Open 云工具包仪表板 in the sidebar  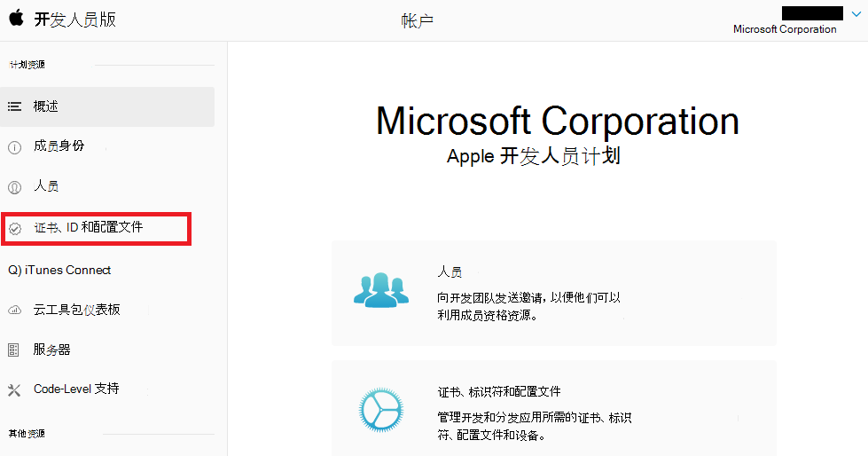[x=76, y=310]
